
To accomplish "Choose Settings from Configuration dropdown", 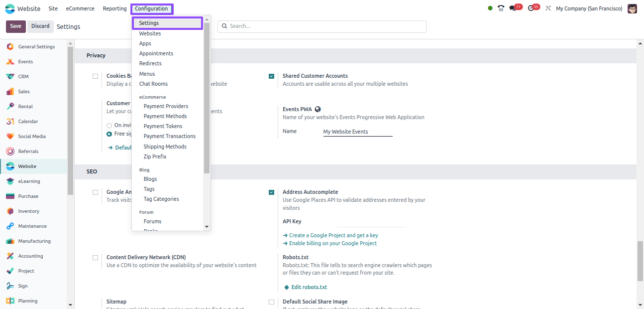I will click(x=167, y=23).
